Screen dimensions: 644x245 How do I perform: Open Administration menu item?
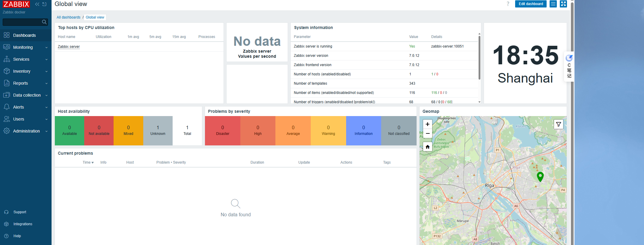[x=26, y=131]
